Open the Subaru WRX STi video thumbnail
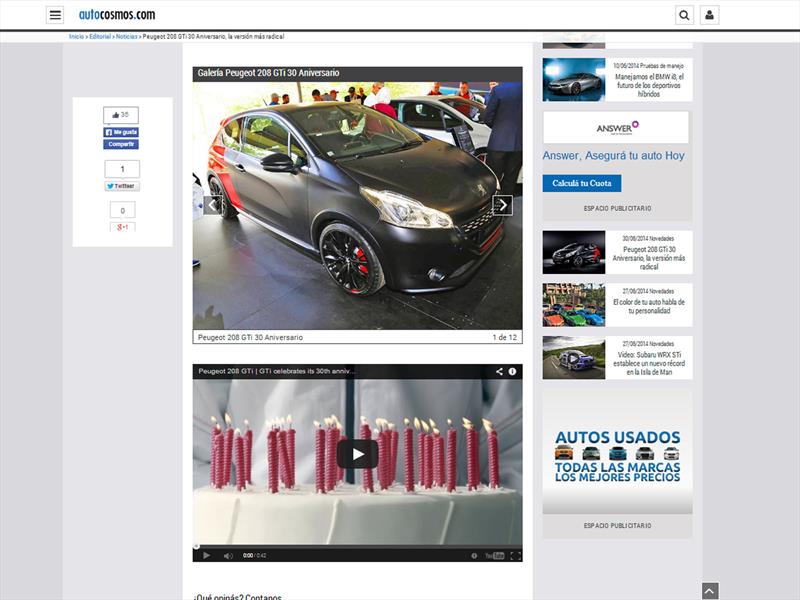 (574, 357)
